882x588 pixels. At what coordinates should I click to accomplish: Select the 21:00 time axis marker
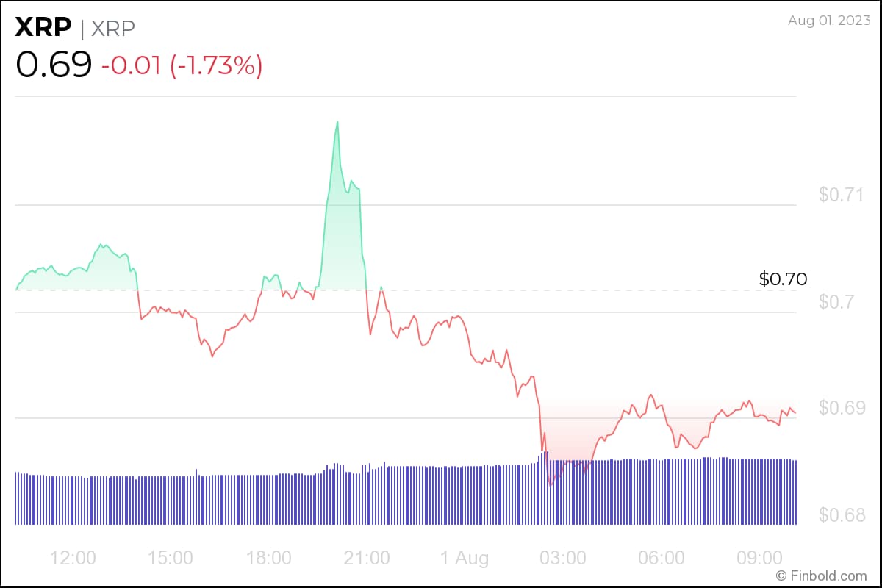[367, 558]
